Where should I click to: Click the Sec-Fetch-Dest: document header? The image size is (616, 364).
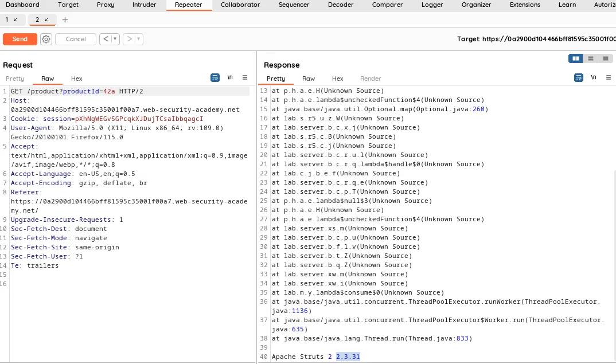click(59, 229)
